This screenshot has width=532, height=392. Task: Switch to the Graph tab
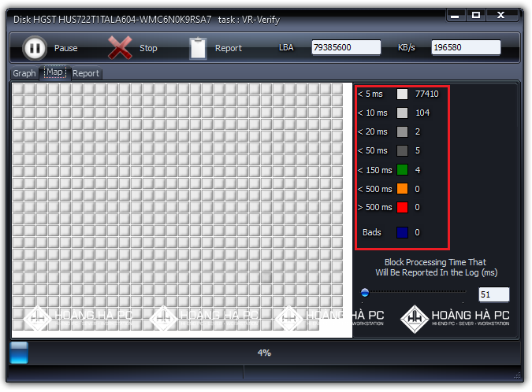(x=24, y=73)
